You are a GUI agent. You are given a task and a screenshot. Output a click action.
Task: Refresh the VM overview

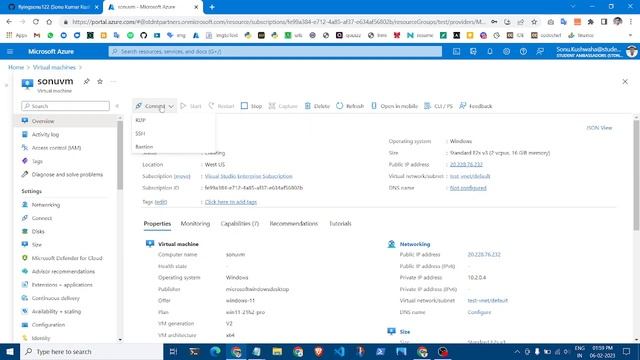(350, 106)
